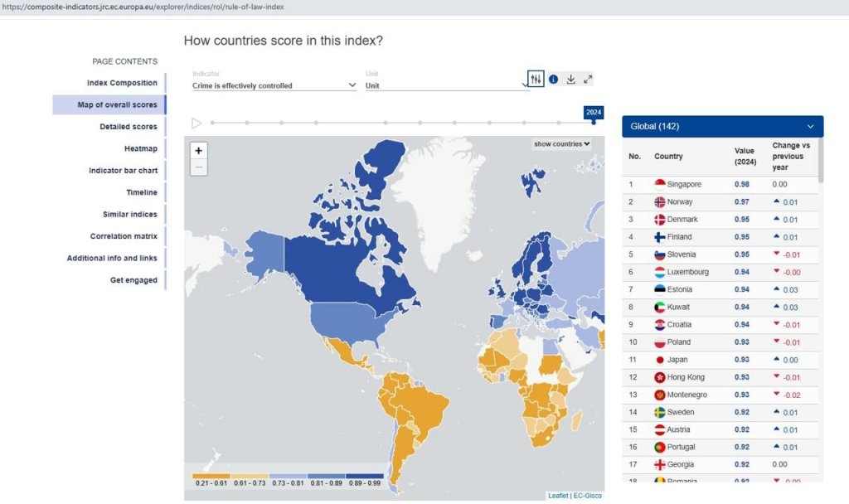Open the filter settings sliders icon

(x=536, y=80)
